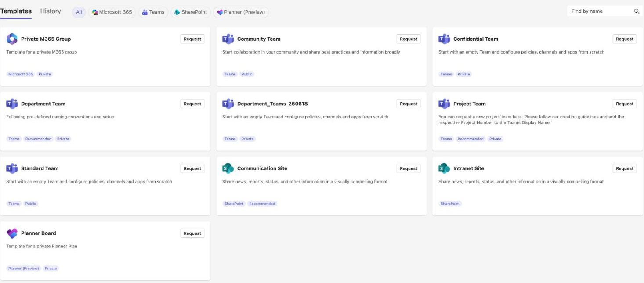Click the Public tag on Community Team

click(x=247, y=74)
